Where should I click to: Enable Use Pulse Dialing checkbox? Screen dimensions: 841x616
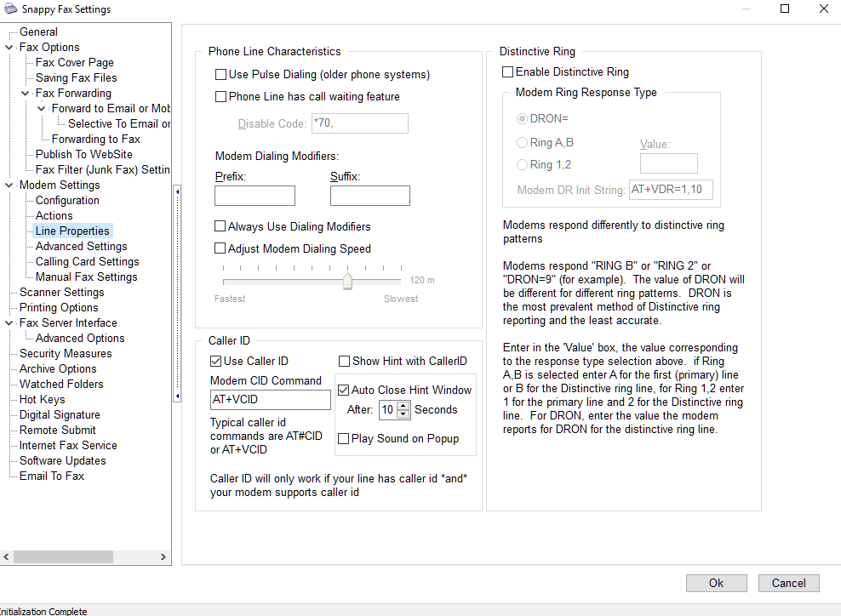(220, 75)
